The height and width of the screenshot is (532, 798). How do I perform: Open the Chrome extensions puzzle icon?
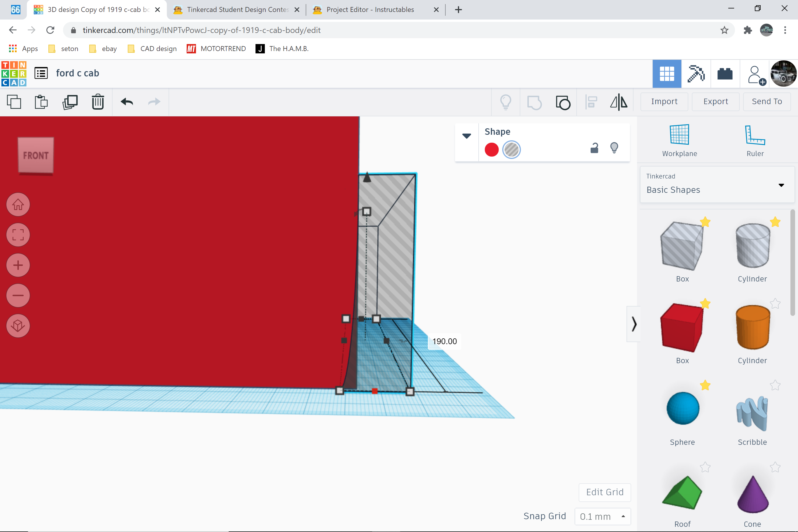click(748, 30)
